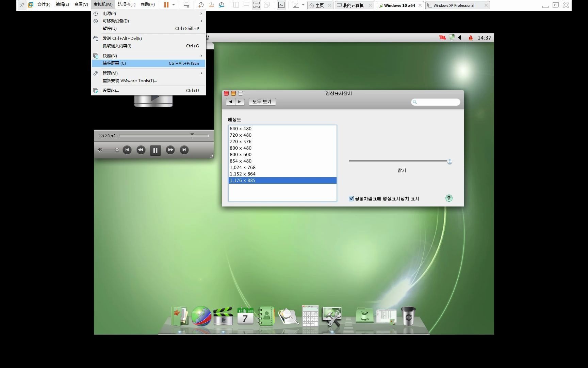The image size is (588, 368).
Task: Open the address book in the dock
Action: 266,316
